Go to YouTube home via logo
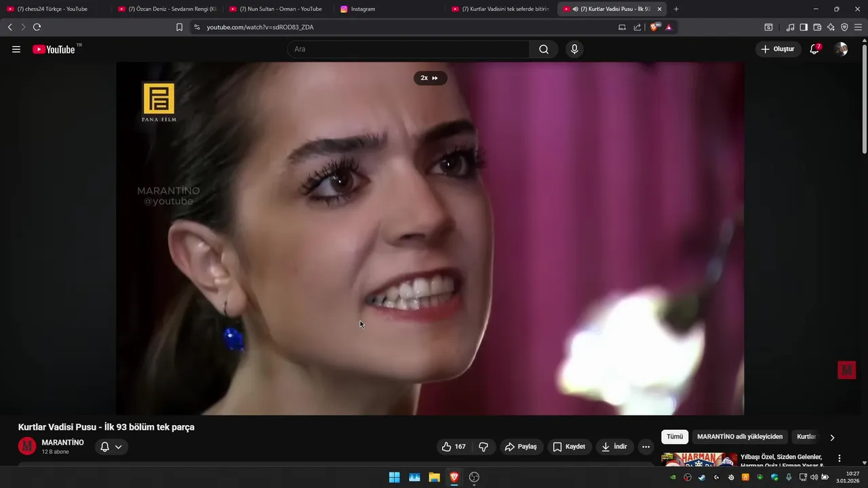Screen dimensions: 868x488 pos(54,49)
